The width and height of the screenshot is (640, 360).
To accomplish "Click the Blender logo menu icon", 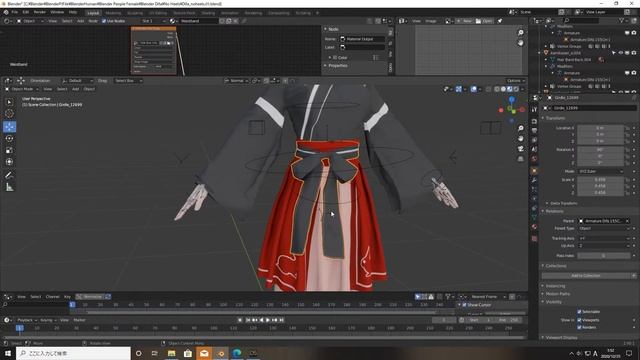I will [6, 12].
